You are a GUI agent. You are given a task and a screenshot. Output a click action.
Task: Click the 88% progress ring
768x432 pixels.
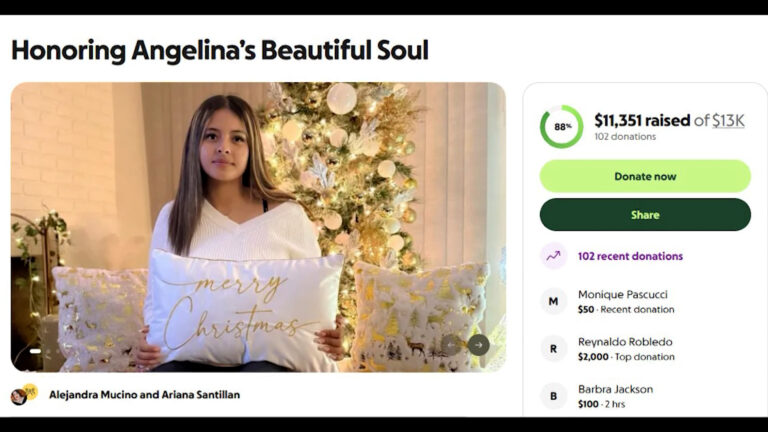click(x=562, y=127)
